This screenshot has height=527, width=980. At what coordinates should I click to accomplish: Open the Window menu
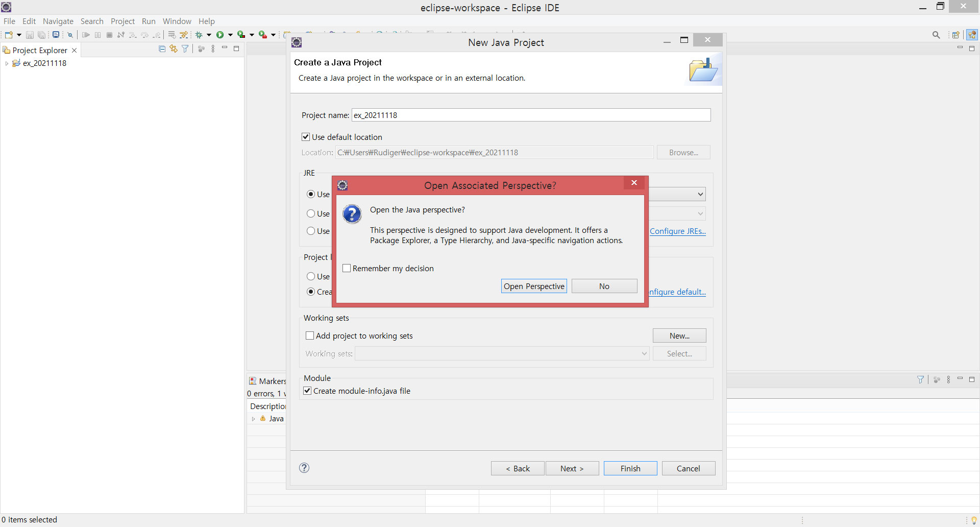coord(177,21)
